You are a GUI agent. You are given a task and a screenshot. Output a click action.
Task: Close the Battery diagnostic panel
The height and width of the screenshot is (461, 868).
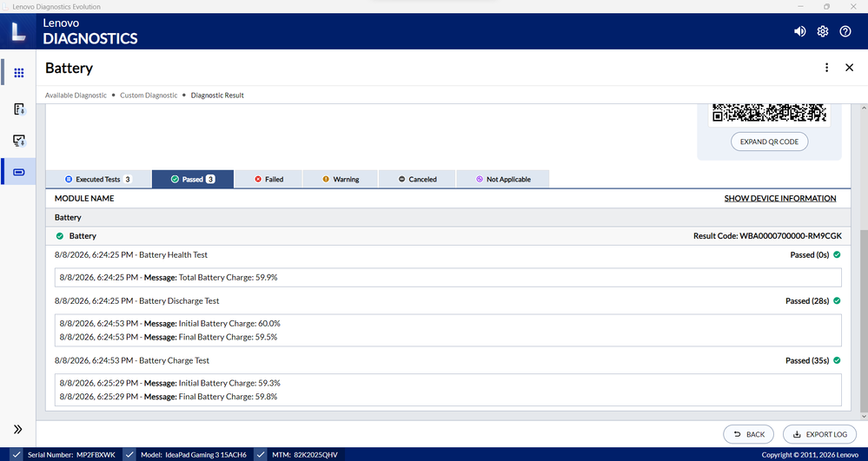tap(849, 68)
